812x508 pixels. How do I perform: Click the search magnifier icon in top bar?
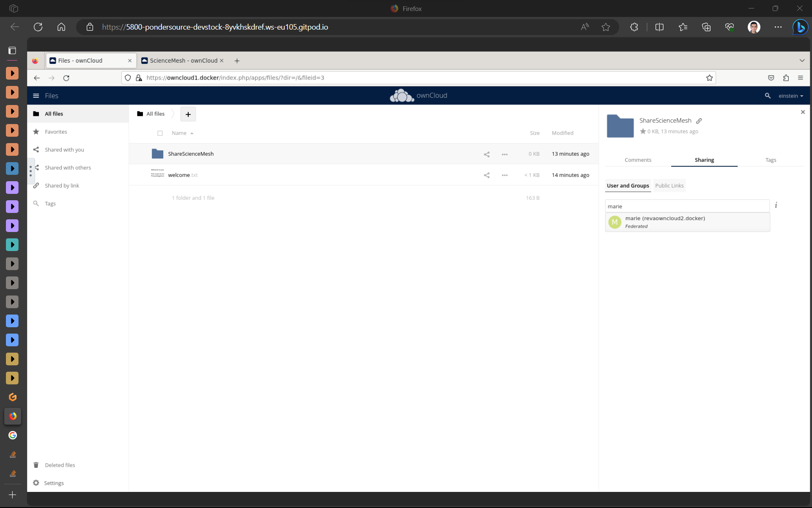[768, 96]
